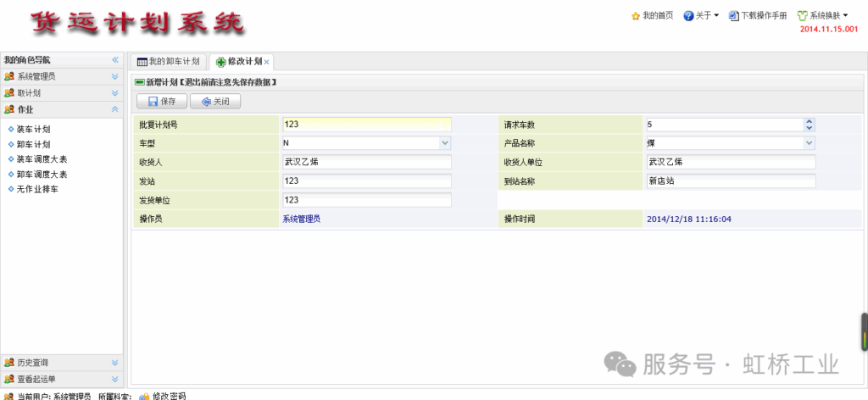The image size is (868, 400).
Task: Click 下载操作手册 download icon
Action: [x=734, y=16]
